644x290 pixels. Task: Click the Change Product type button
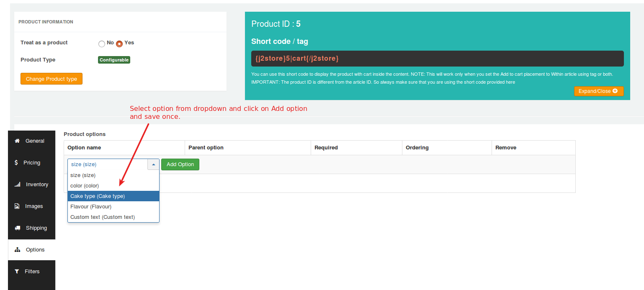tap(52, 79)
